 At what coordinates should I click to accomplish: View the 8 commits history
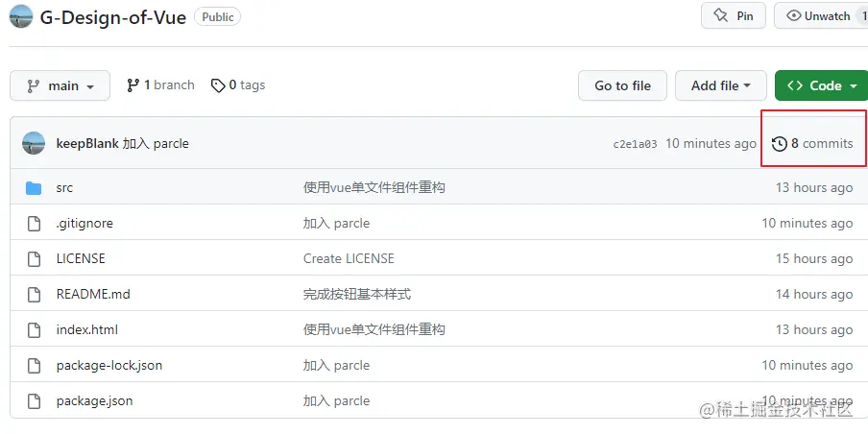(x=812, y=143)
